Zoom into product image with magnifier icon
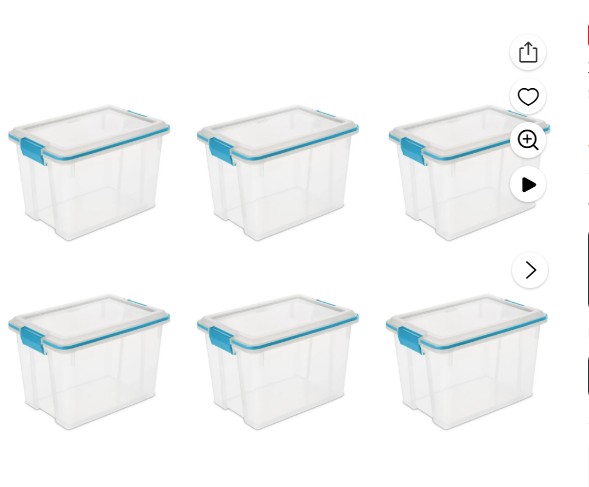This screenshot has height=487, width=589. click(528, 140)
